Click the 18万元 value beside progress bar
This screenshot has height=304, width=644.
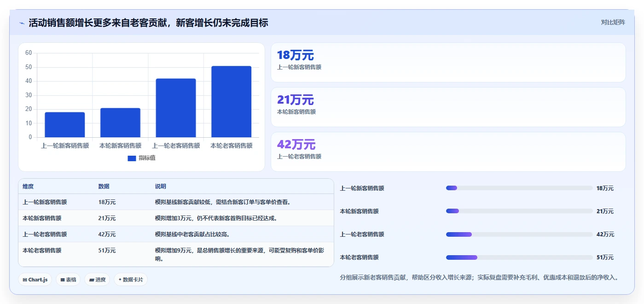[605, 188]
